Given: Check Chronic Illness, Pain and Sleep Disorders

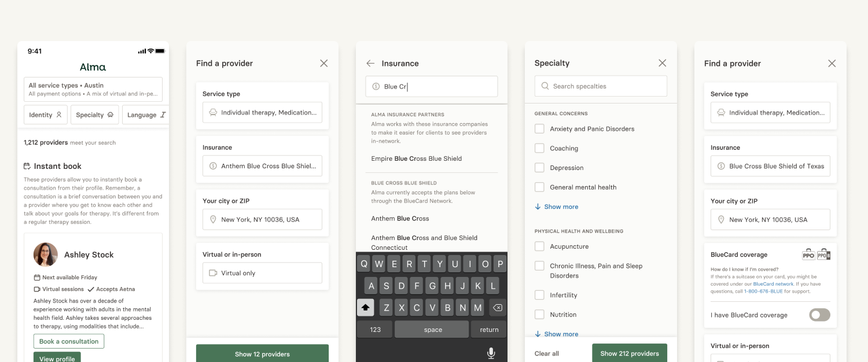Looking at the screenshot, I should coord(539,266).
